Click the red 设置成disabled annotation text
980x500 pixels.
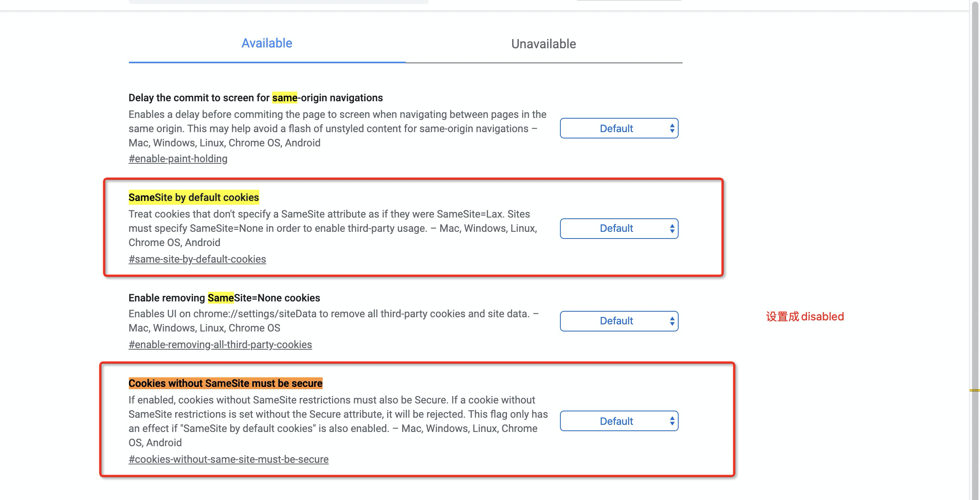804,317
